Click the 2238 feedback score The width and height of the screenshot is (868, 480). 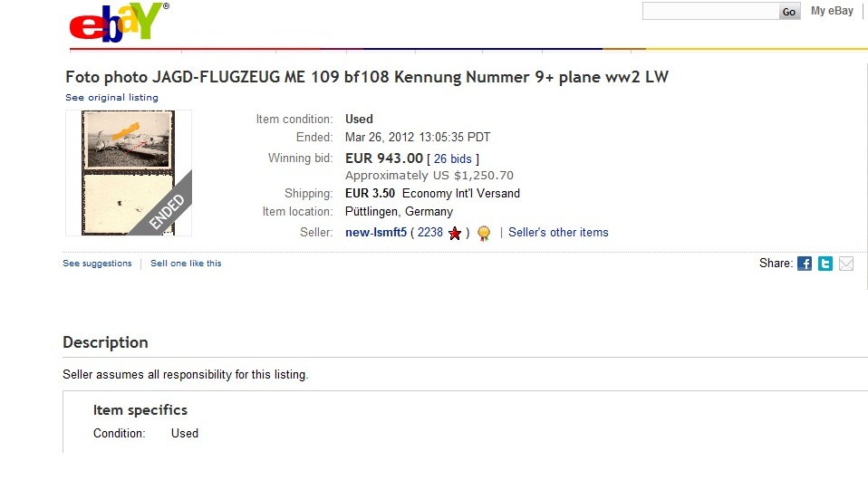click(430, 233)
